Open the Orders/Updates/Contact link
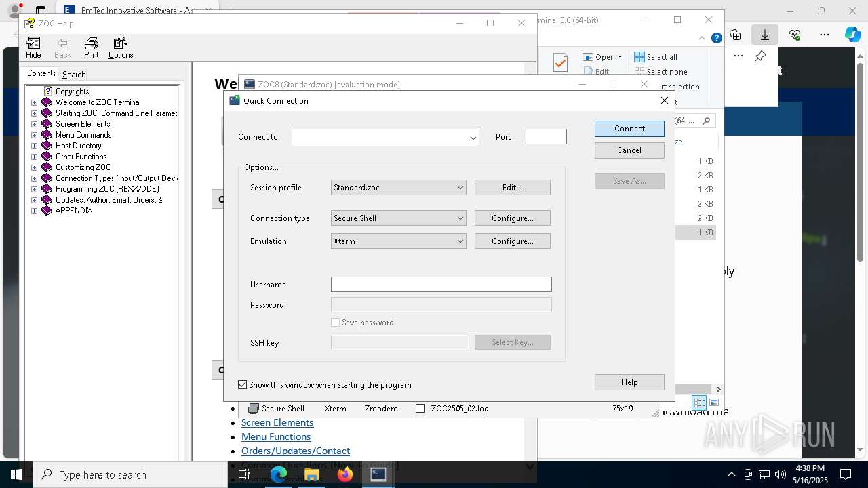 (x=296, y=451)
